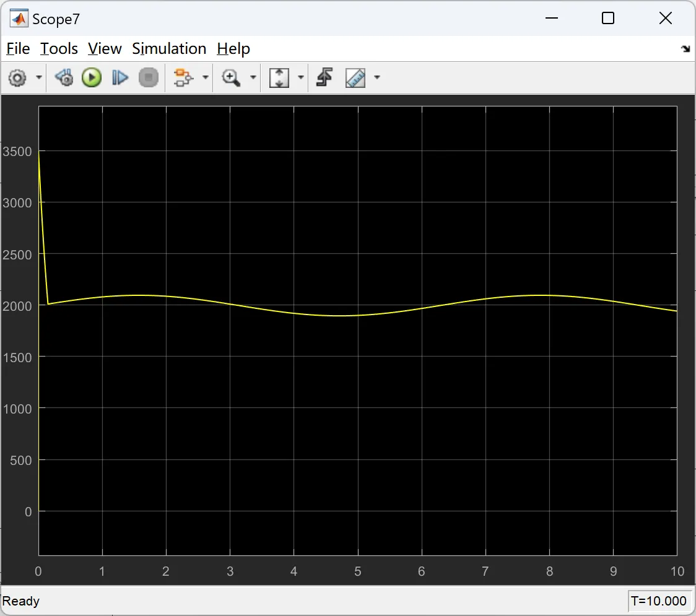The image size is (696, 616).
Task: Click the 1000 y-axis tick label
Action: pos(17,409)
